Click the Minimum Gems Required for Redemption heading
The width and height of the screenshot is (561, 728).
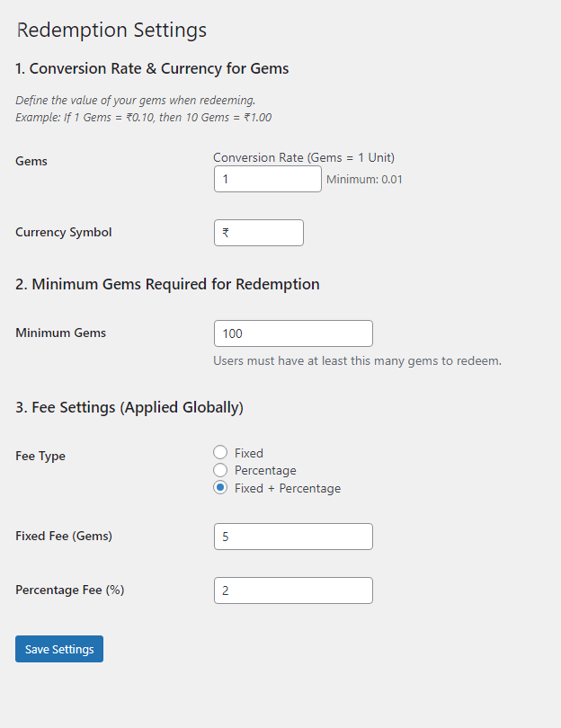click(167, 284)
